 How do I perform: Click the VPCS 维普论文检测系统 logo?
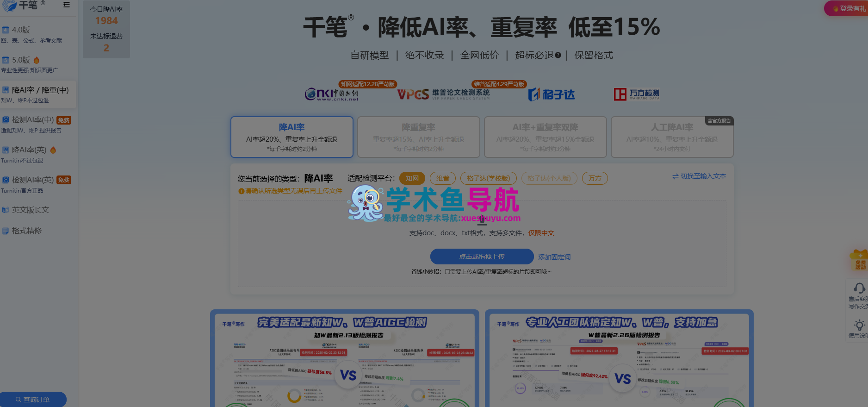(443, 94)
